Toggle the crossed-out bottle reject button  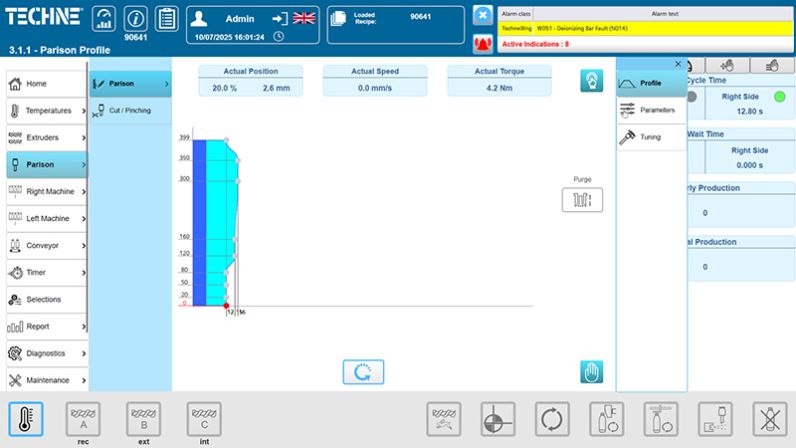pos(770,419)
